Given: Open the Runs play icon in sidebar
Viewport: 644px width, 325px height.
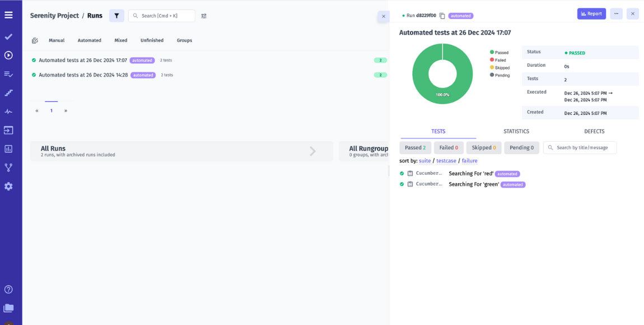Looking at the screenshot, I should [x=8, y=54].
